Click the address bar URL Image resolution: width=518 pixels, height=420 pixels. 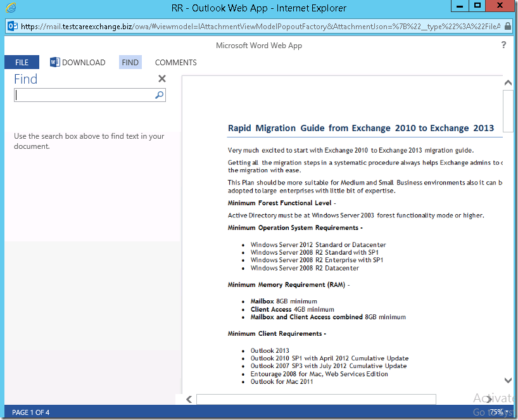pyautogui.click(x=261, y=27)
